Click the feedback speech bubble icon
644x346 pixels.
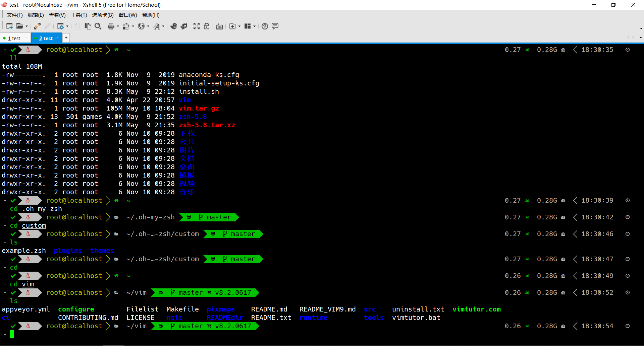pos(275,26)
